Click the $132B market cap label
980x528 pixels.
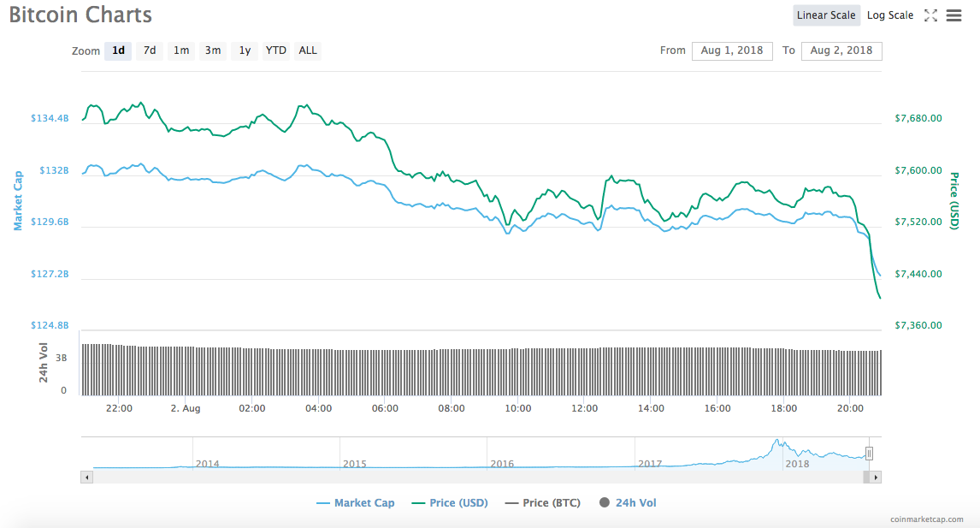55,170
